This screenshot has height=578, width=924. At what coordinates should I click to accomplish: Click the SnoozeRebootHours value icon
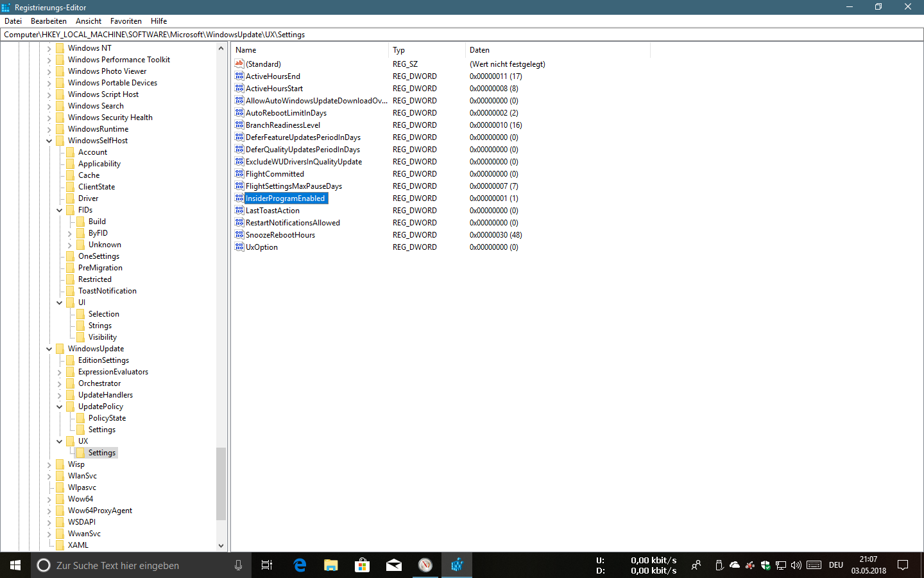click(239, 234)
